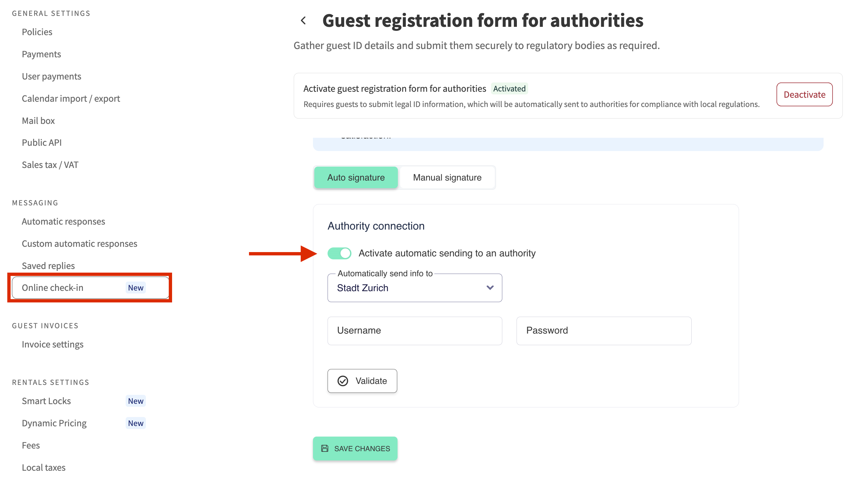Screen dimensions: 868x477
Task: Click the dropdown chevron in Stadt Zurich field
Action: (x=490, y=288)
